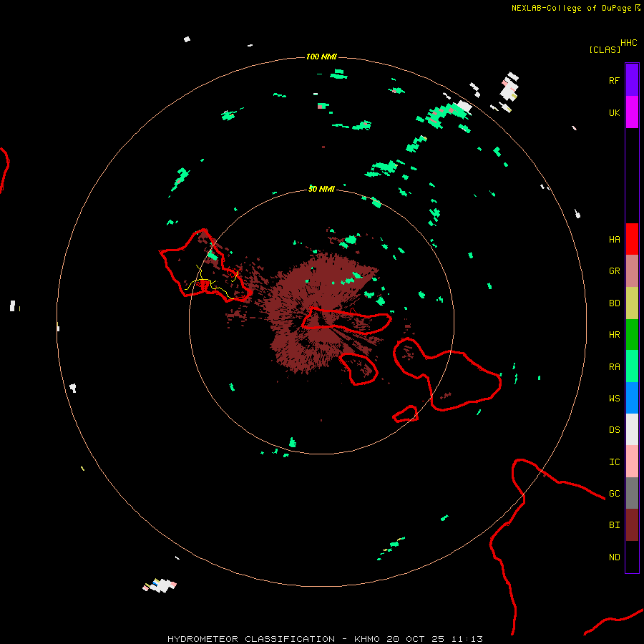
Task: Click the 11:13 timestamp
Action: pos(467,639)
